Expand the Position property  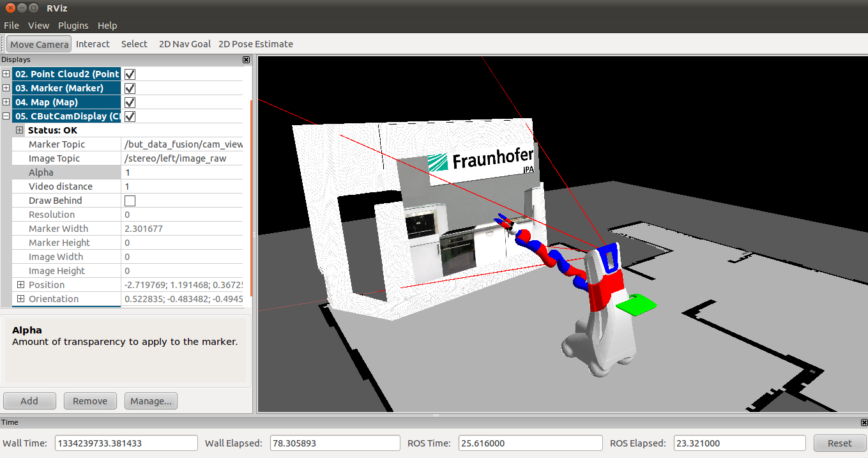(20, 285)
